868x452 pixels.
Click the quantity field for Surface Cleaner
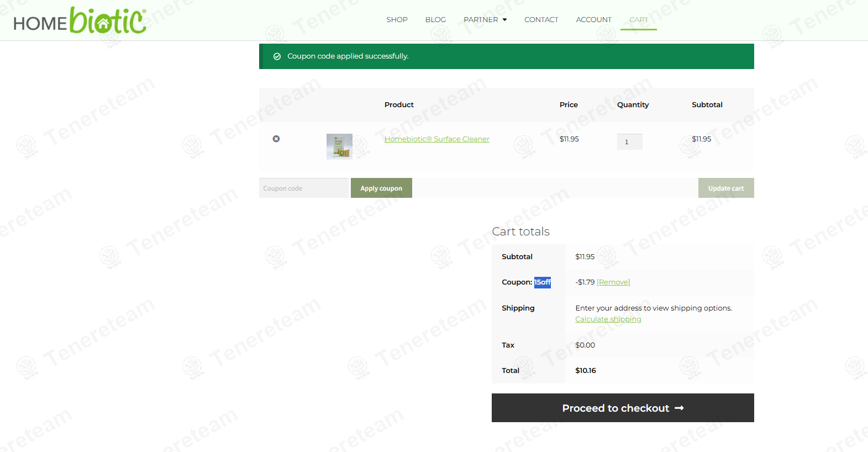click(x=630, y=141)
